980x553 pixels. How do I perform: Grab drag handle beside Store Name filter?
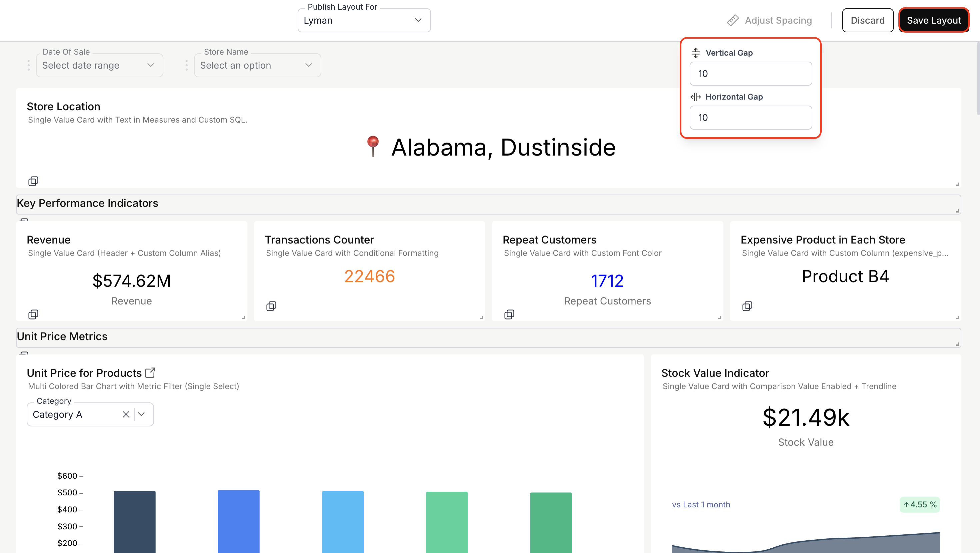click(x=186, y=65)
